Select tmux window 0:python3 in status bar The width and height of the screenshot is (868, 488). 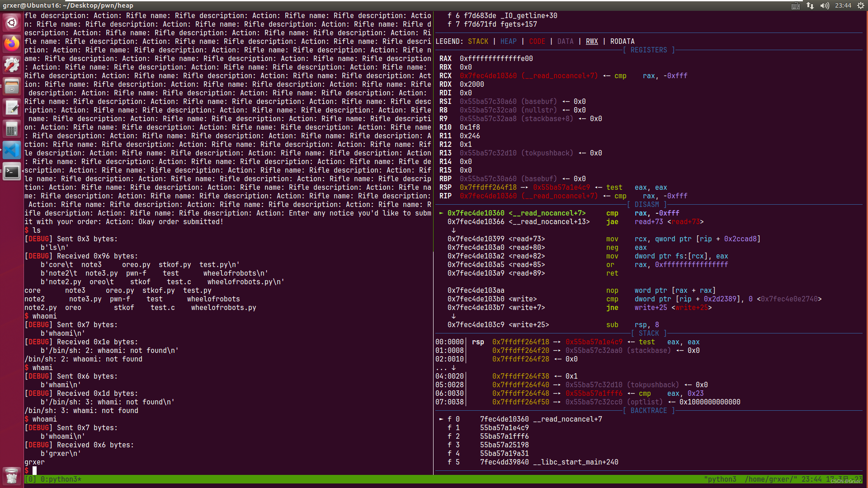(x=61, y=479)
